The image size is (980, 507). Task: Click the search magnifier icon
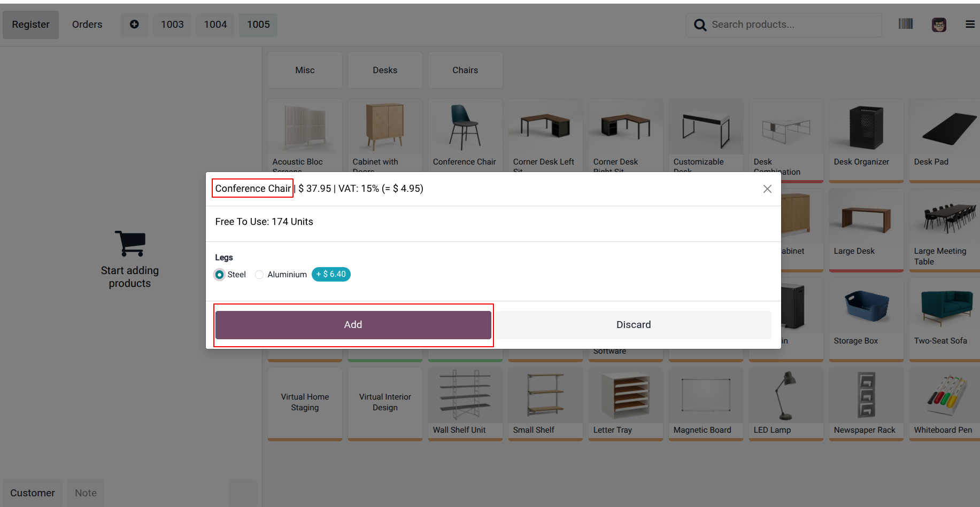pos(700,25)
